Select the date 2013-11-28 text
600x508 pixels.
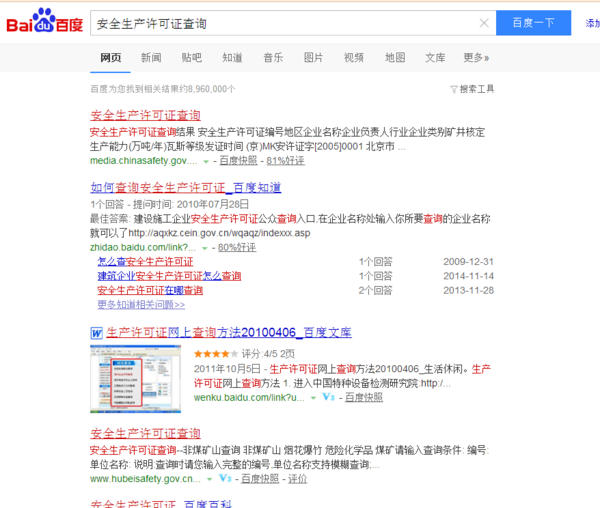click(x=468, y=290)
